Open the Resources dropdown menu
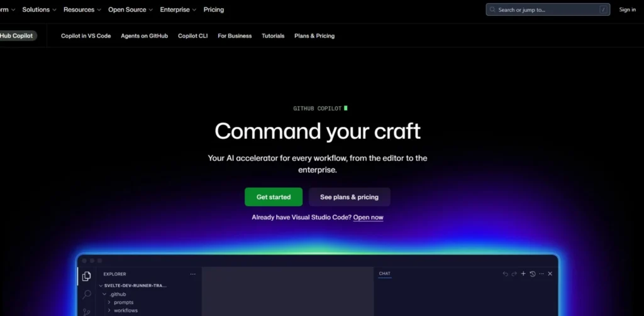This screenshot has height=316, width=644. point(82,9)
